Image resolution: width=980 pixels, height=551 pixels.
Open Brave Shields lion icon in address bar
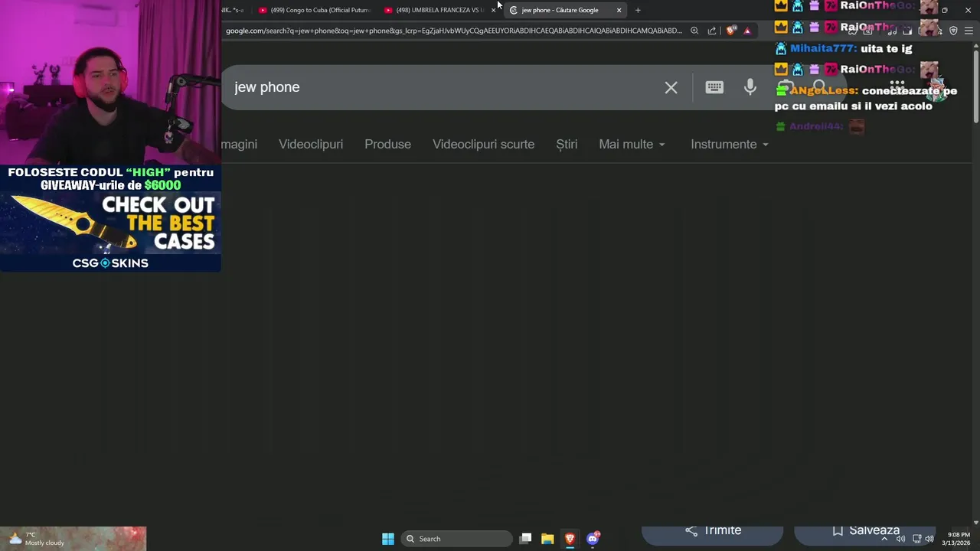point(731,31)
